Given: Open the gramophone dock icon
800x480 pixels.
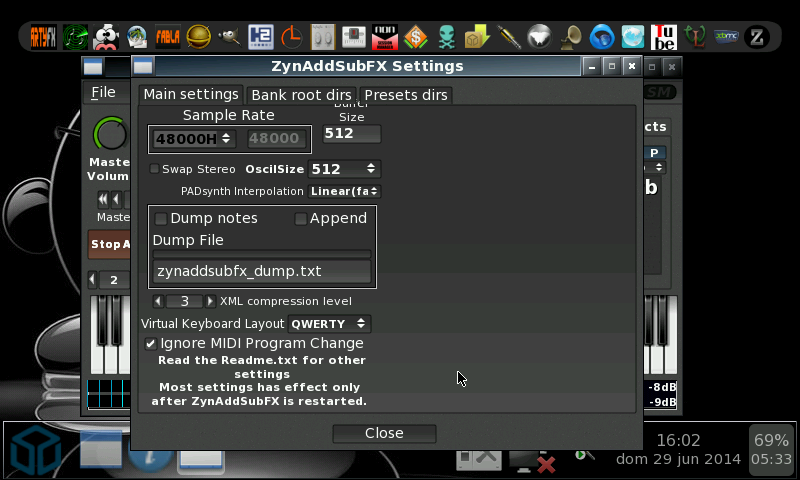Looking at the screenshot, I should pyautogui.click(x=571, y=37).
